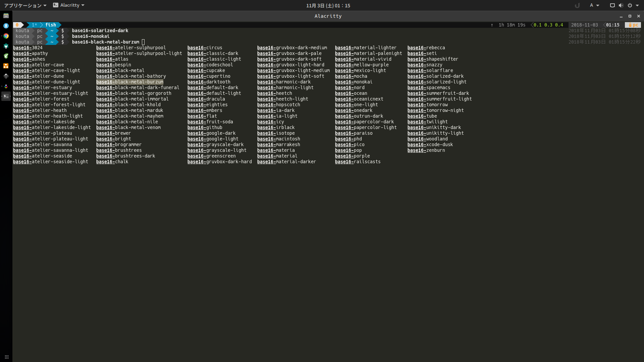The width and height of the screenshot is (644, 362).
Task: Choose base16-dracula from the completion list
Action: 206,99
